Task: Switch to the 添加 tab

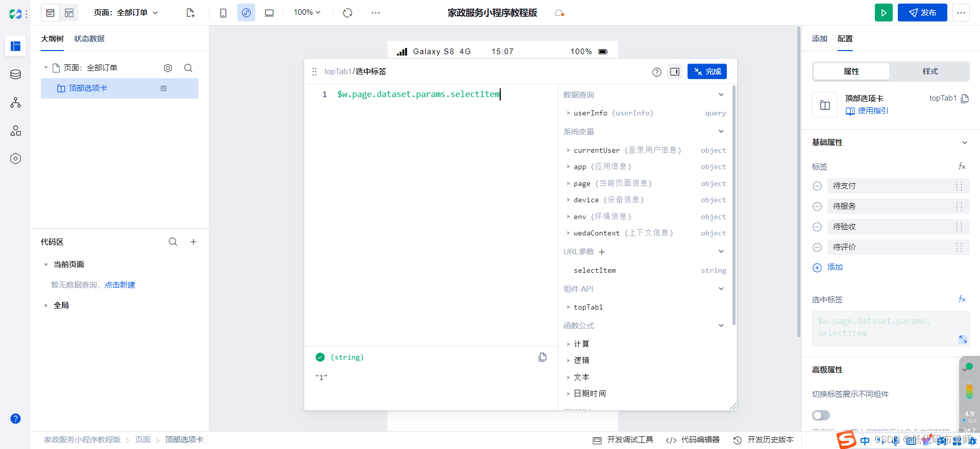Action: [820, 39]
